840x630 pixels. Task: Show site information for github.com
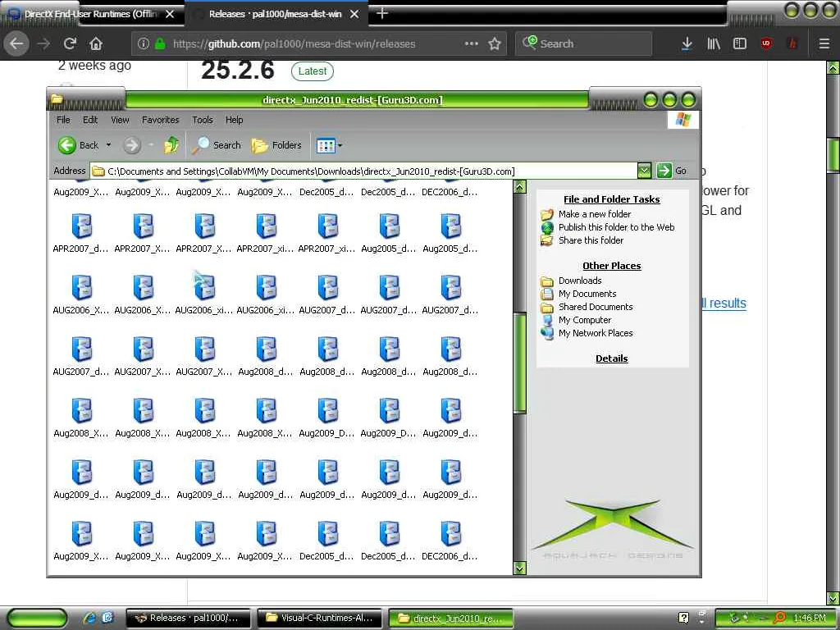pos(143,44)
